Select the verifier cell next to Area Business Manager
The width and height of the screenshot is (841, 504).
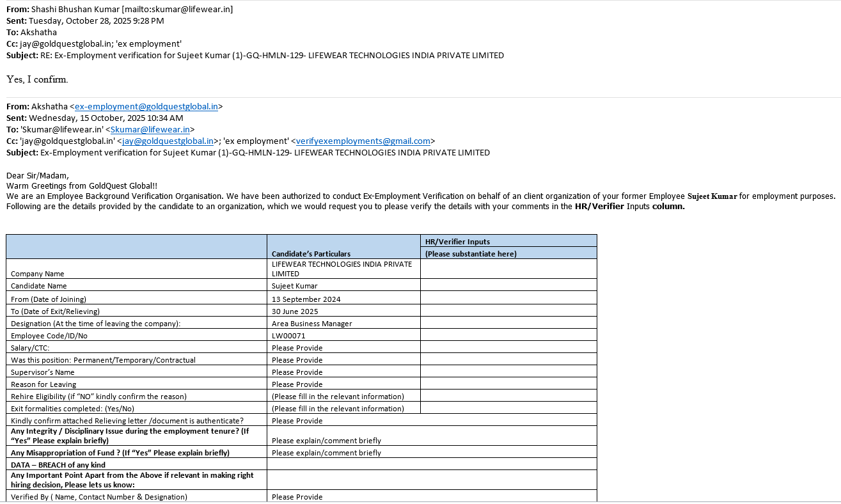(x=508, y=324)
